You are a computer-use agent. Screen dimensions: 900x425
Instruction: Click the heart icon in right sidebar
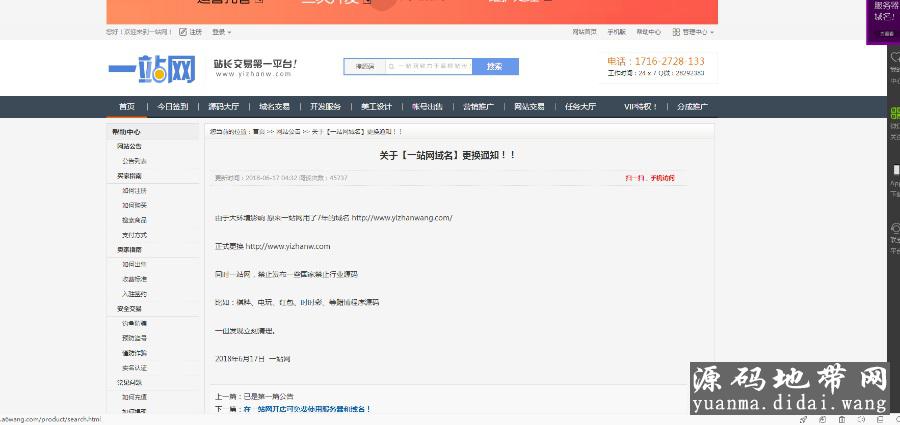tap(895, 57)
